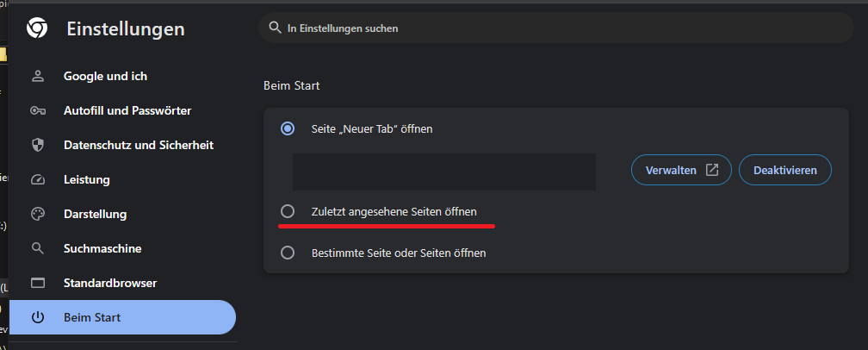Click the Darstellung palette icon
This screenshot has height=350, width=868.
pyautogui.click(x=37, y=214)
